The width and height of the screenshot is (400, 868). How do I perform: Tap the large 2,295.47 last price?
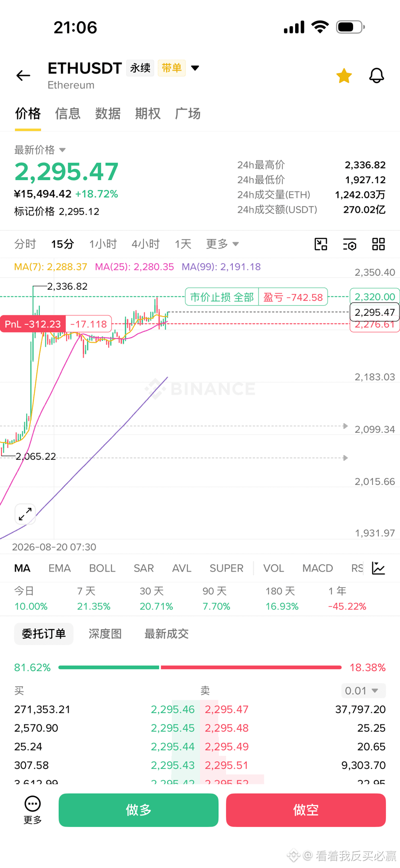coord(67,172)
